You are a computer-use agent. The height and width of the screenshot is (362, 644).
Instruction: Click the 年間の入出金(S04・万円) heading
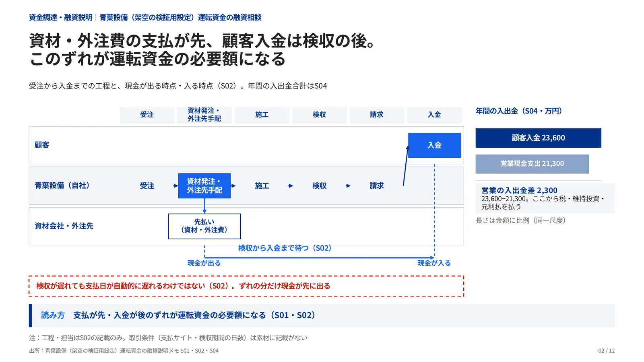pyautogui.click(x=519, y=111)
